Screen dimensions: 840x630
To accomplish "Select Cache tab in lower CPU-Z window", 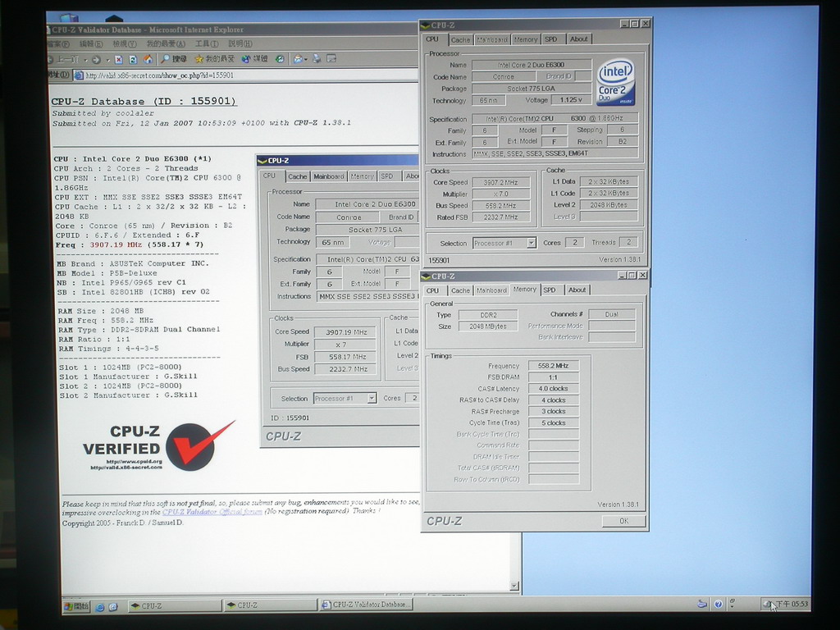I will click(x=460, y=290).
